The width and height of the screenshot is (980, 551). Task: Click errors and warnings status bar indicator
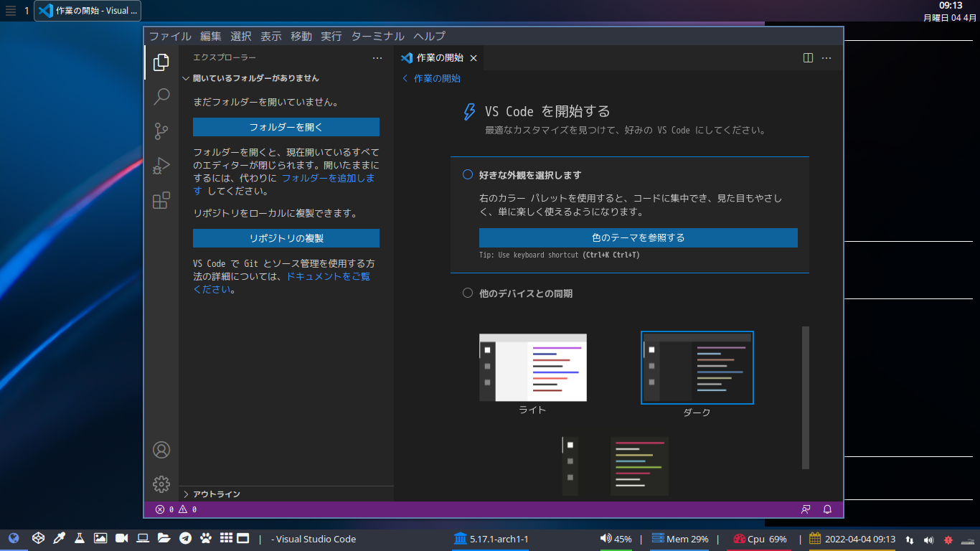(176, 509)
